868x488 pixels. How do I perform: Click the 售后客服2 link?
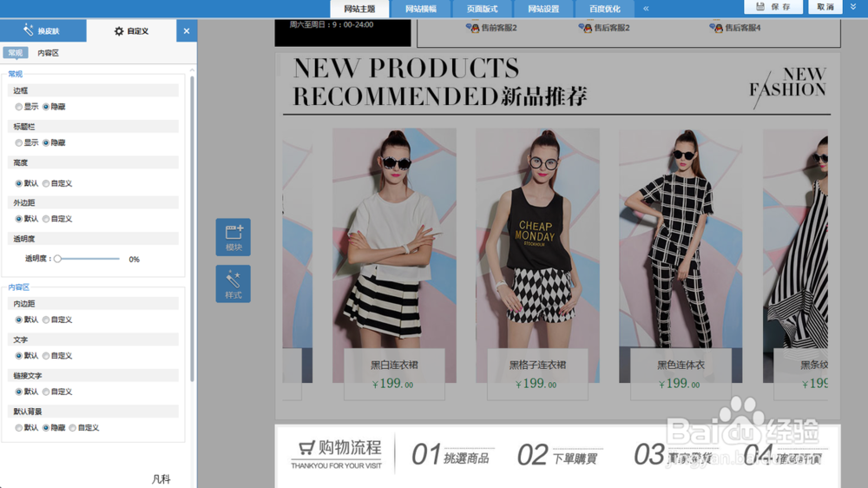click(612, 28)
